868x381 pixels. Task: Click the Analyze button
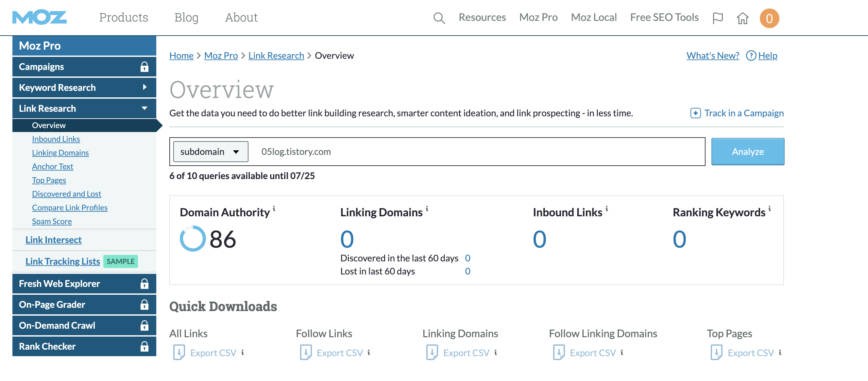point(748,152)
